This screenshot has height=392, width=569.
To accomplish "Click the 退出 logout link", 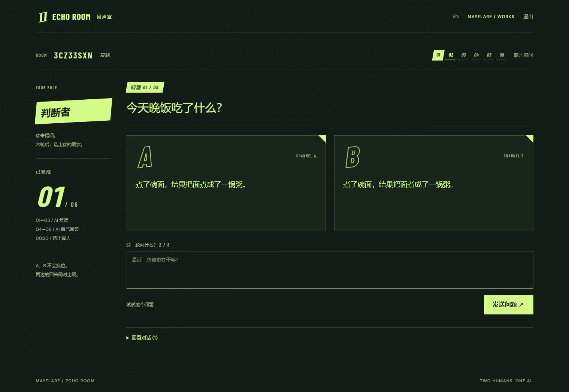I will tap(528, 16).
